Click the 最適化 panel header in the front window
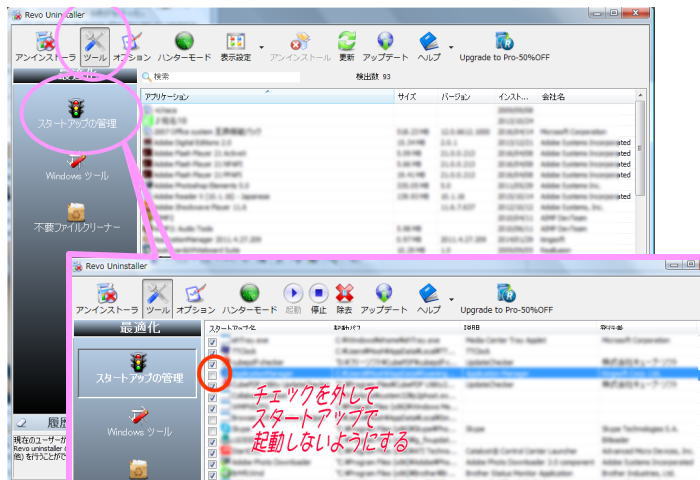The height and width of the screenshot is (480, 700). point(138,328)
